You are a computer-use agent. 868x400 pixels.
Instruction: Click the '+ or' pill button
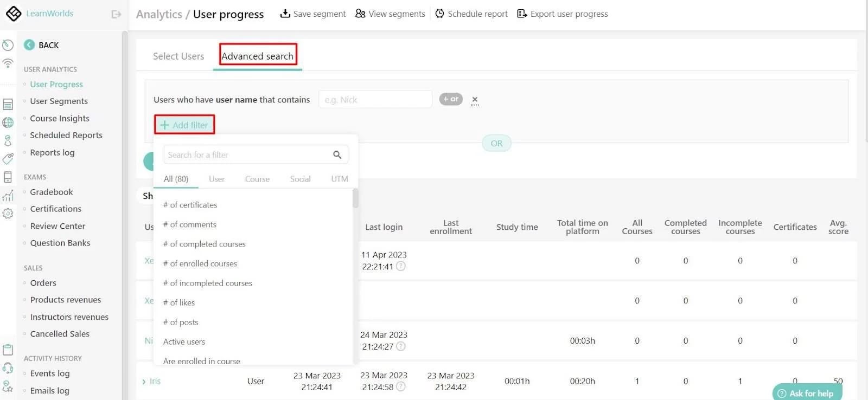(x=451, y=99)
